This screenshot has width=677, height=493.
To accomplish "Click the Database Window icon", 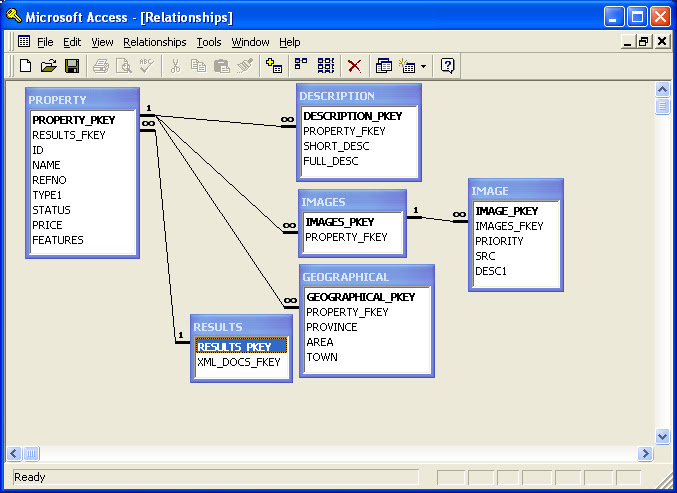I will pyautogui.click(x=383, y=66).
